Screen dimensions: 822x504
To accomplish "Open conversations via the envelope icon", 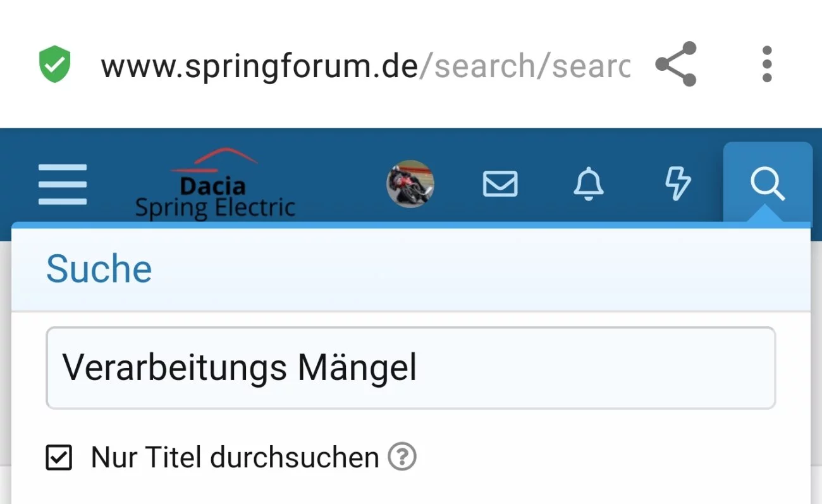I will point(500,184).
